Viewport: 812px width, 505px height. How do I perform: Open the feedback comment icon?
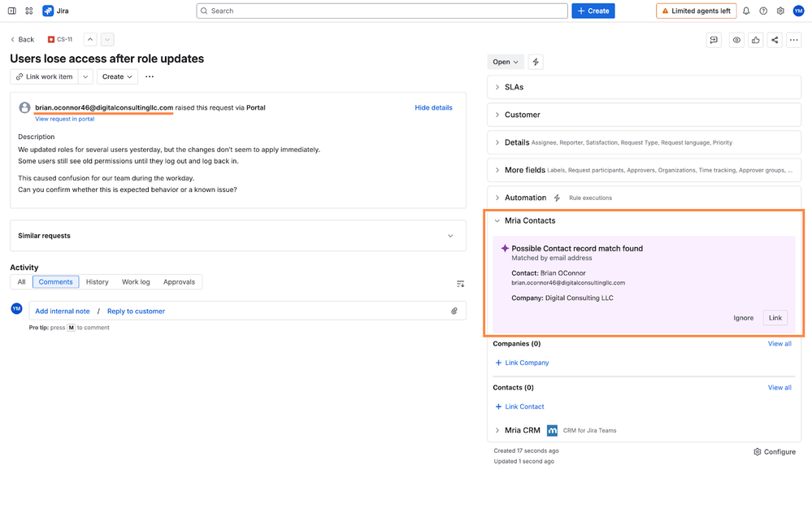pos(714,40)
